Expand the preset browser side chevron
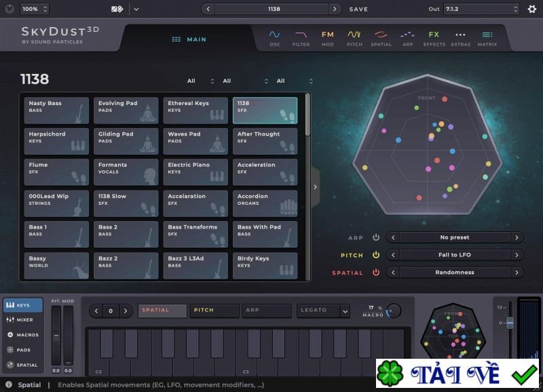543x392 pixels. [x=315, y=187]
